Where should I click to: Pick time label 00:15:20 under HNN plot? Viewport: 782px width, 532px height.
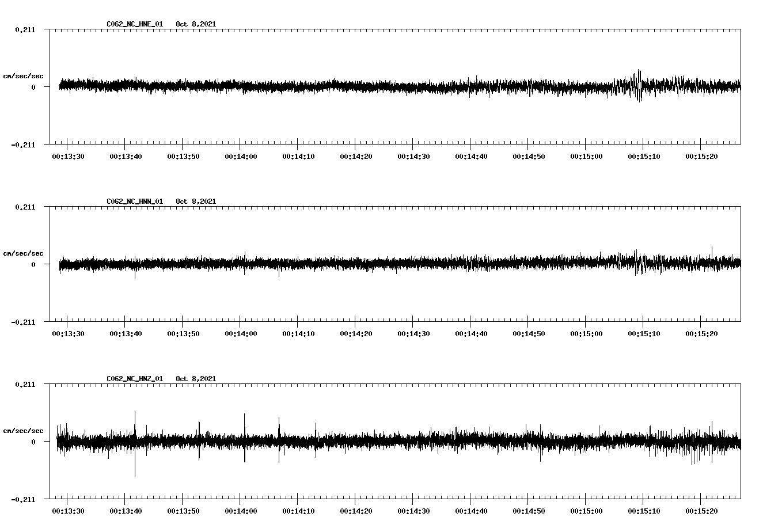click(x=701, y=334)
